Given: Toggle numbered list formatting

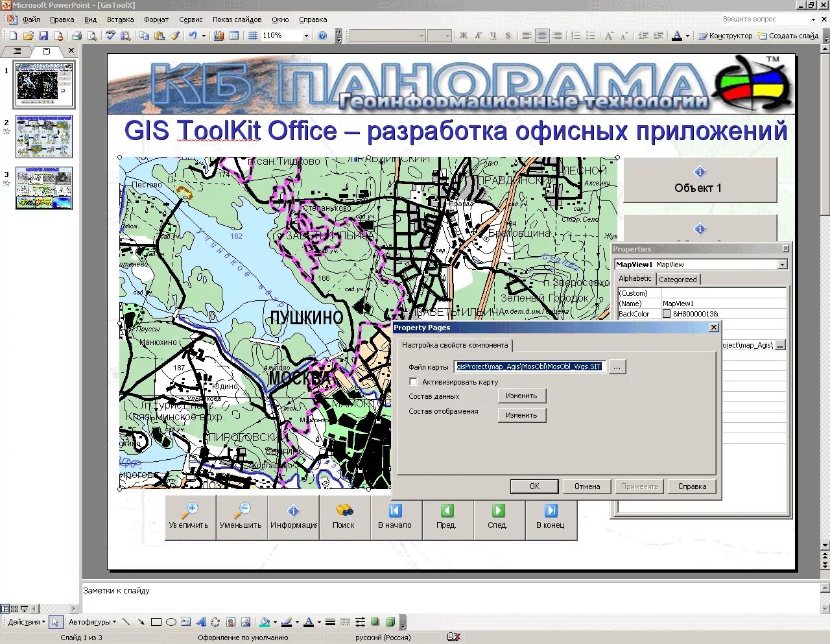Looking at the screenshot, I should (x=576, y=36).
